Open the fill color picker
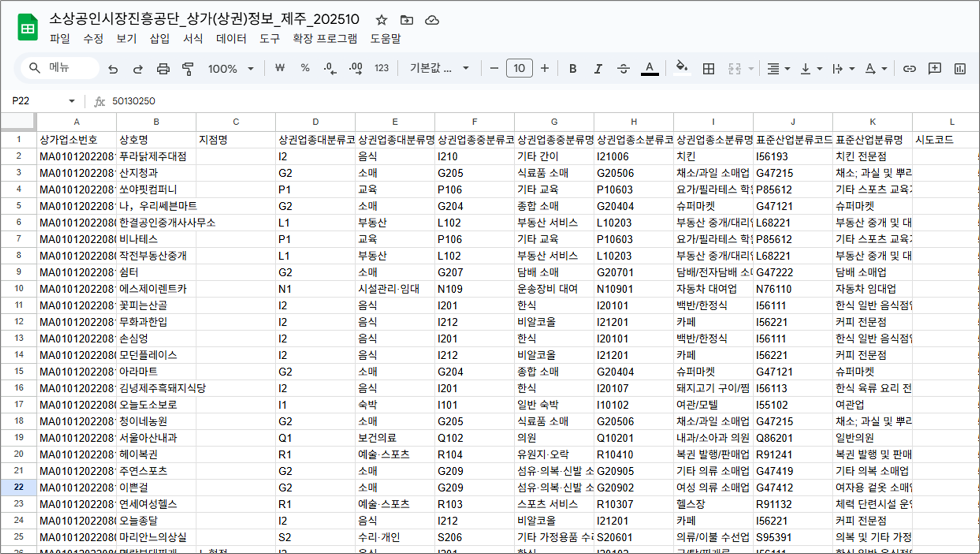Viewport: 980px width, 554px height. click(x=682, y=68)
